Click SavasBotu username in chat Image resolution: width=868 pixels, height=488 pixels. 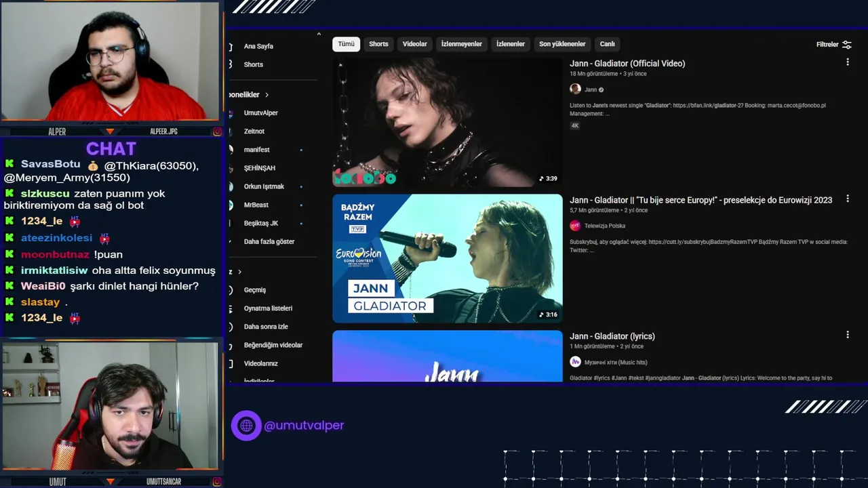(x=51, y=165)
